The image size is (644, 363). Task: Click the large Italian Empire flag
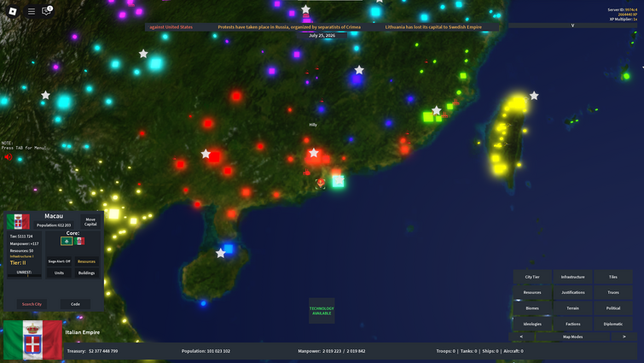[x=33, y=340]
